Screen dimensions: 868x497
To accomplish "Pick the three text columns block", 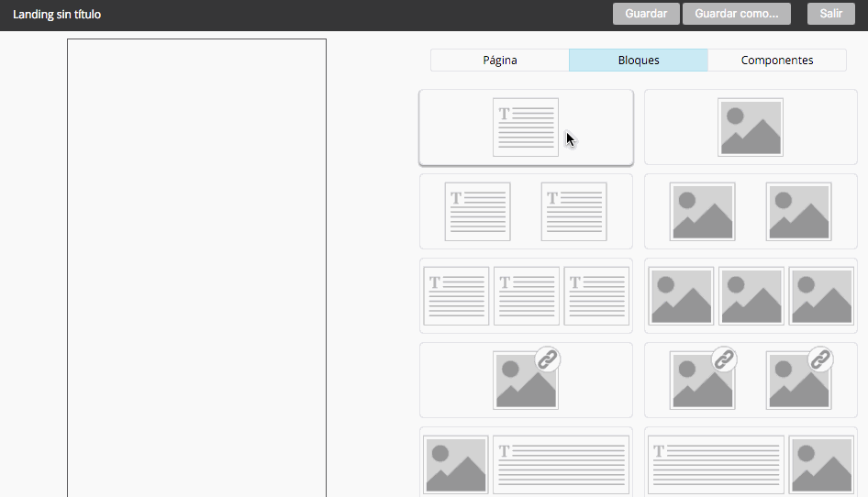I will coord(526,296).
